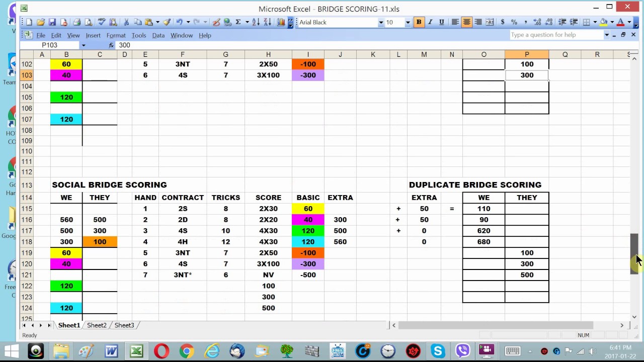The image size is (644, 362).
Task: Open the Insert menu
Action: pyautogui.click(x=93, y=35)
